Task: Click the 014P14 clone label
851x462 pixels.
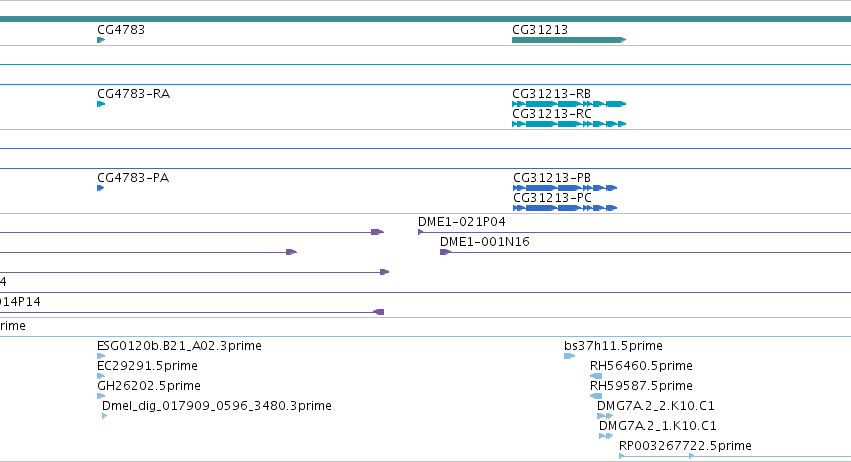Action: 20,302
